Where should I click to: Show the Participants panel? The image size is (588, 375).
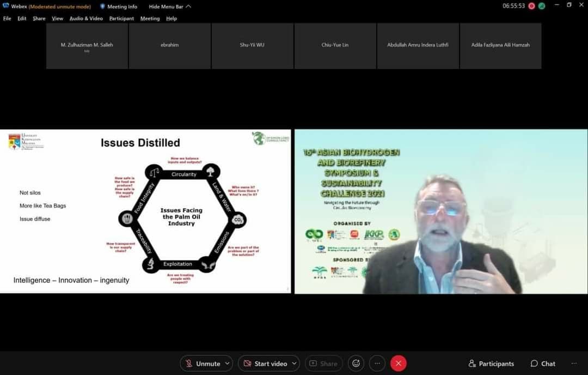491,364
